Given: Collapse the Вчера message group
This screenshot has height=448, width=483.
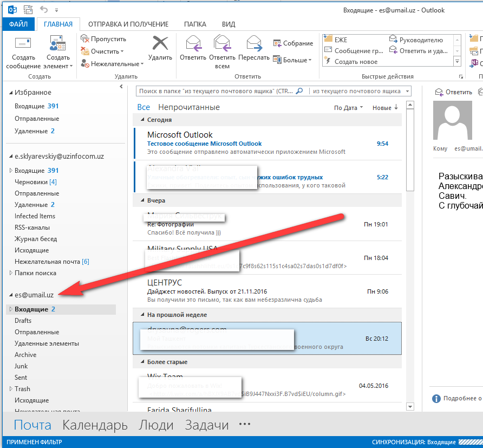Looking at the screenshot, I should click(x=142, y=200).
